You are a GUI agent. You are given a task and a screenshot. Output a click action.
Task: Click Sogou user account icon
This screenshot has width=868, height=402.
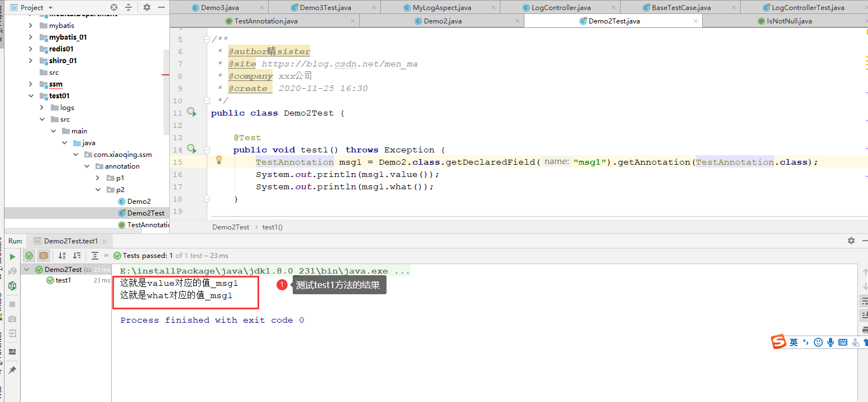pyautogui.click(x=856, y=342)
